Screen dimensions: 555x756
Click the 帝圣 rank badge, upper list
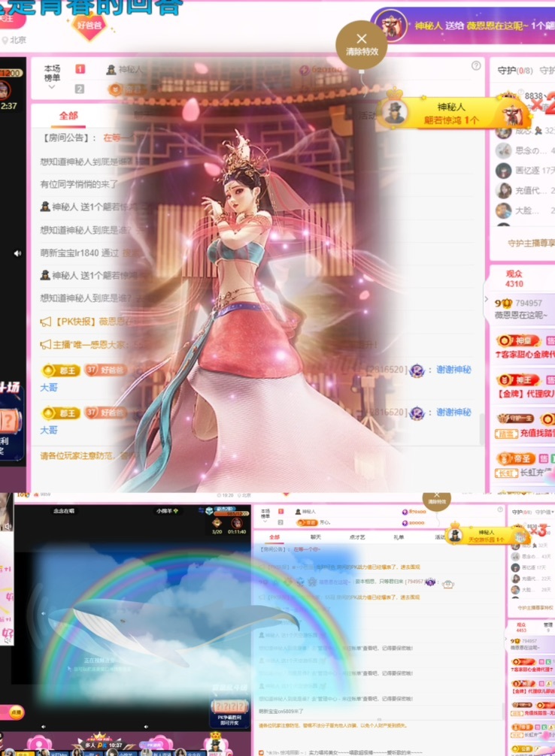pyautogui.click(x=516, y=458)
